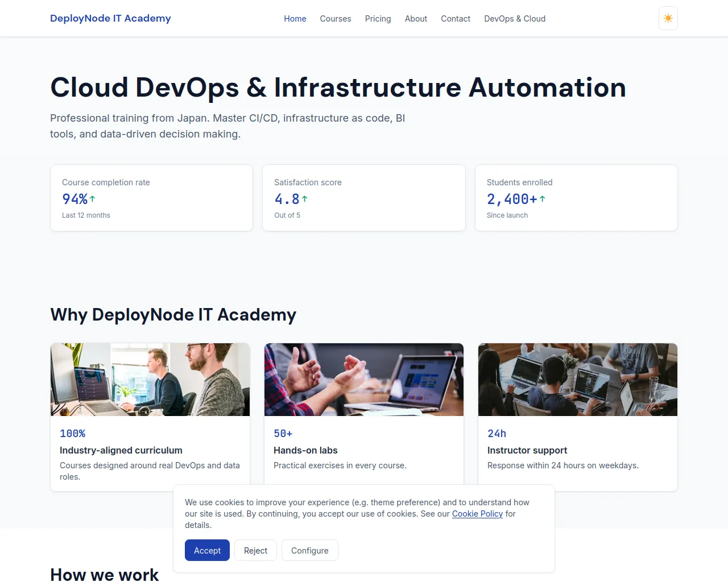Image resolution: width=728 pixels, height=582 pixels.
Task: Click the "Out of 5" caption
Action: [x=287, y=215]
